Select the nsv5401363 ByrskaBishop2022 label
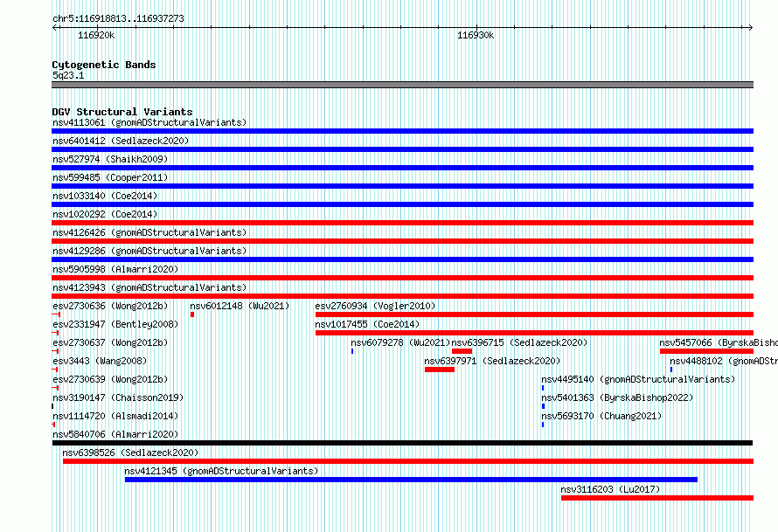The height and width of the screenshot is (532, 778). tap(617, 397)
